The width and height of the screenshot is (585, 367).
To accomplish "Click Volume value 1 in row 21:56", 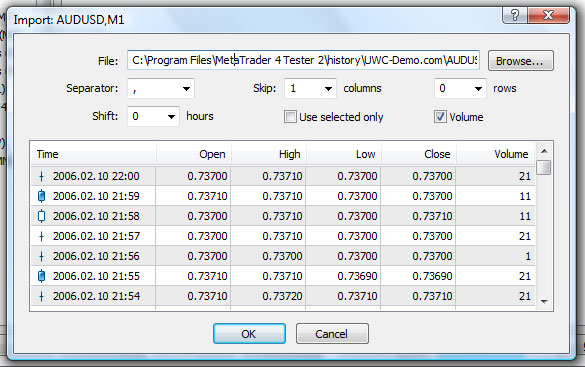I will pos(528,256).
